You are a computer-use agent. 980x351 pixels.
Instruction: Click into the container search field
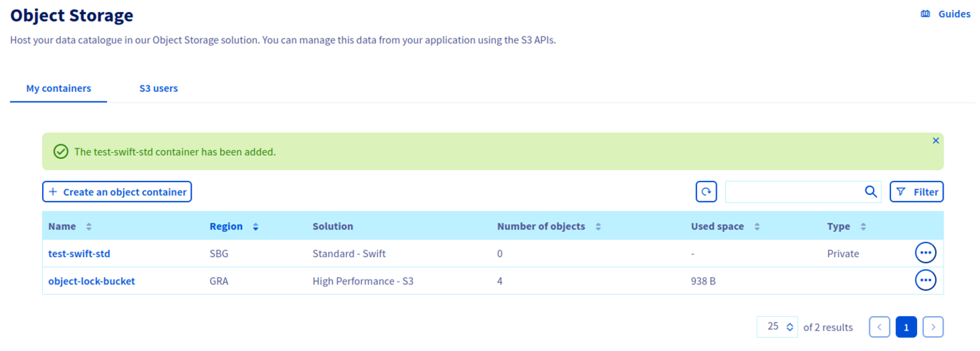pyautogui.click(x=792, y=192)
